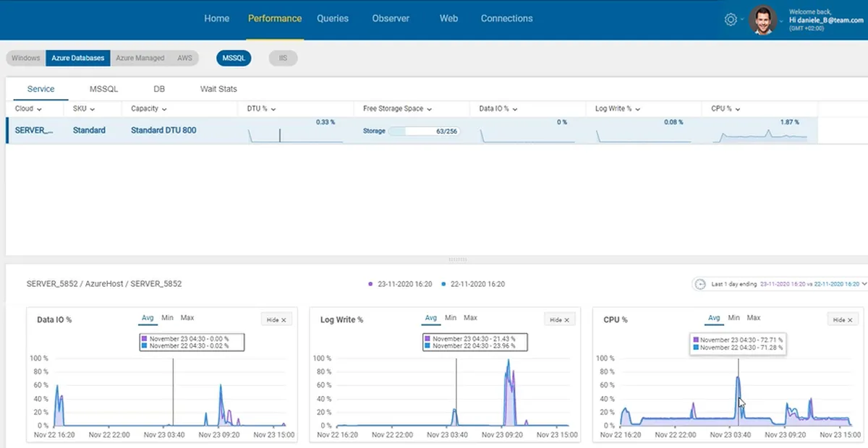Open the Queries menu
The height and width of the screenshot is (448, 868).
pos(333,19)
